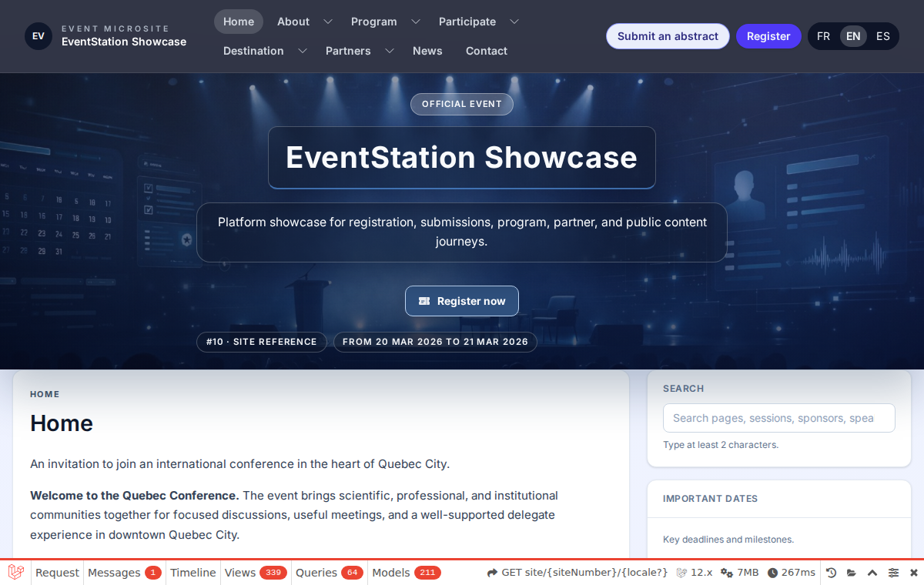This screenshot has height=585, width=924.
Task: Open the debugbar Timeline tab
Action: (193, 573)
